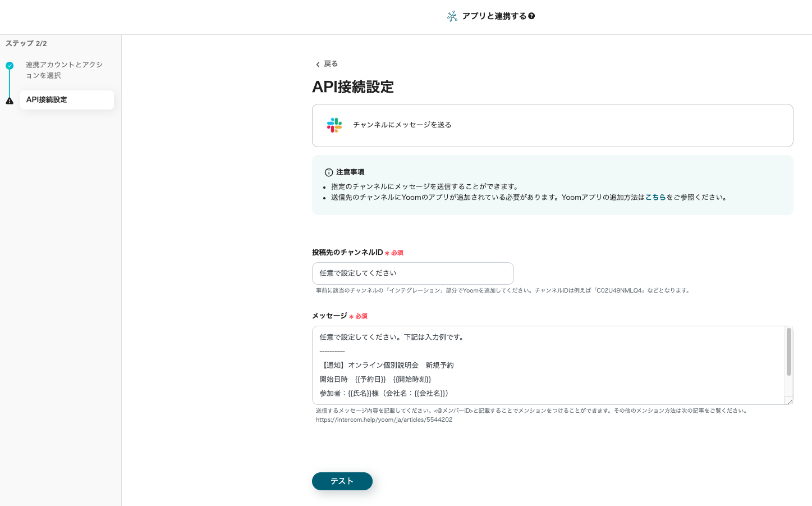Click the warning triangle icon in sidebar

tap(10, 101)
